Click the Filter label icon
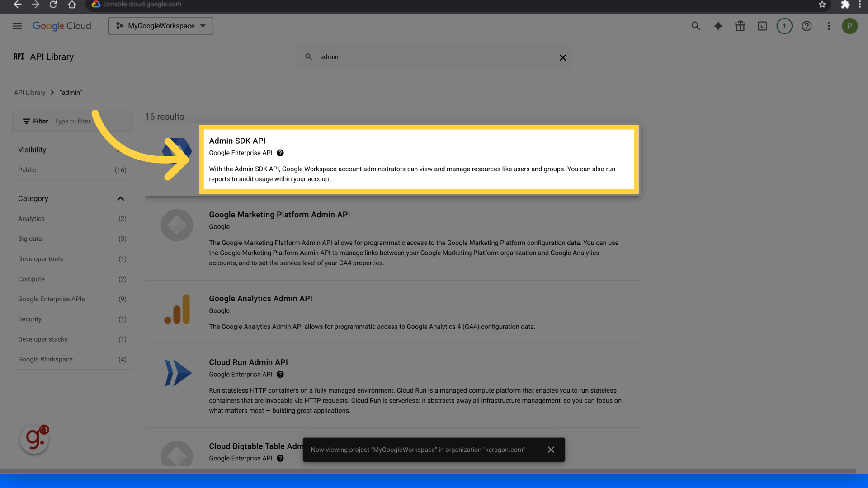Image resolution: width=868 pixels, height=488 pixels. (27, 121)
